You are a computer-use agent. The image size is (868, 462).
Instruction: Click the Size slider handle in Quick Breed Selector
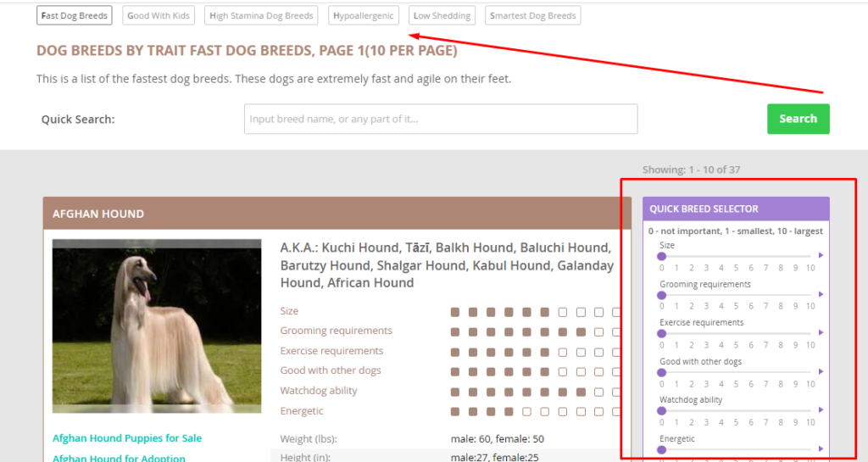coord(661,256)
